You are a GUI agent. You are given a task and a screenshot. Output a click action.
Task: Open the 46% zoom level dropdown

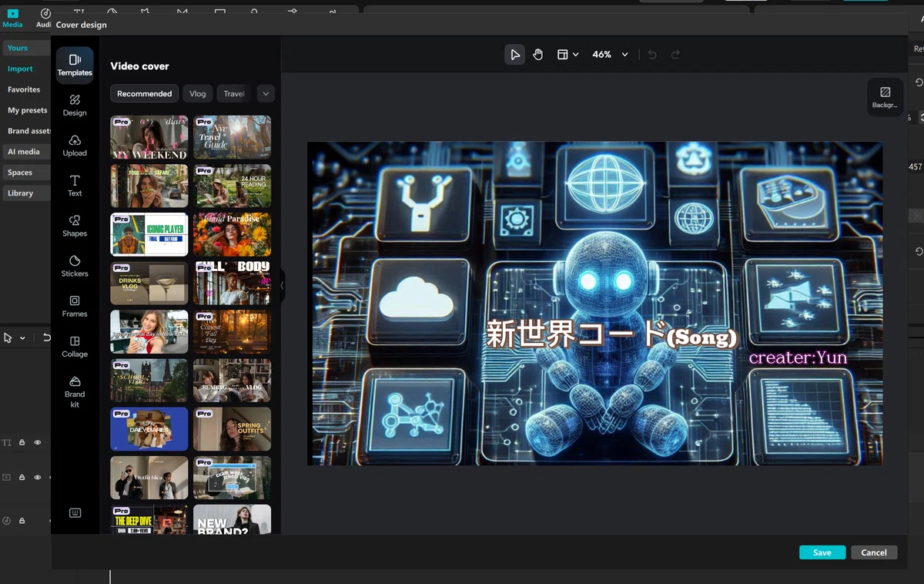(x=610, y=55)
